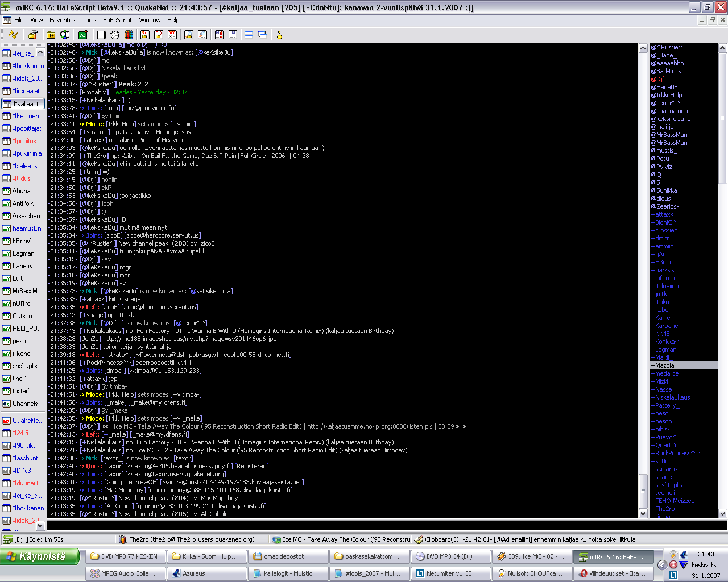728x582 pixels.
Task: Open the BaFeScript menu
Action: tap(117, 20)
